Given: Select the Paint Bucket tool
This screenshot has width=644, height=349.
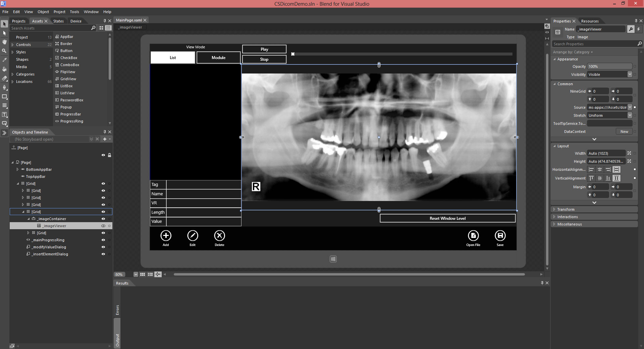Looking at the screenshot, I should pyautogui.click(x=4, y=69).
